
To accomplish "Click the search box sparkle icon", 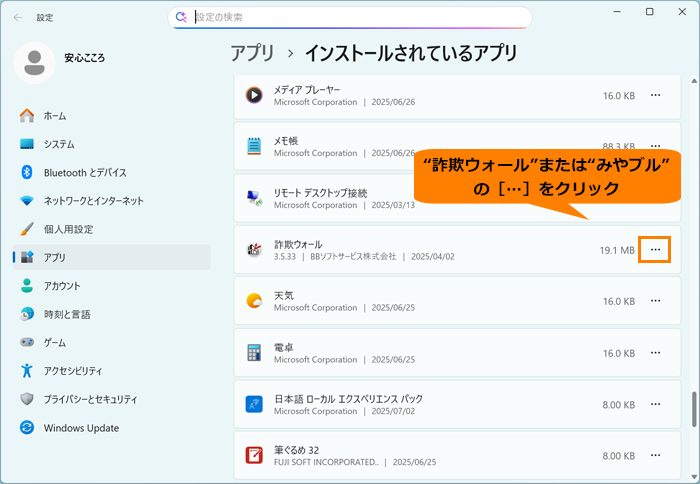I will coord(181,17).
